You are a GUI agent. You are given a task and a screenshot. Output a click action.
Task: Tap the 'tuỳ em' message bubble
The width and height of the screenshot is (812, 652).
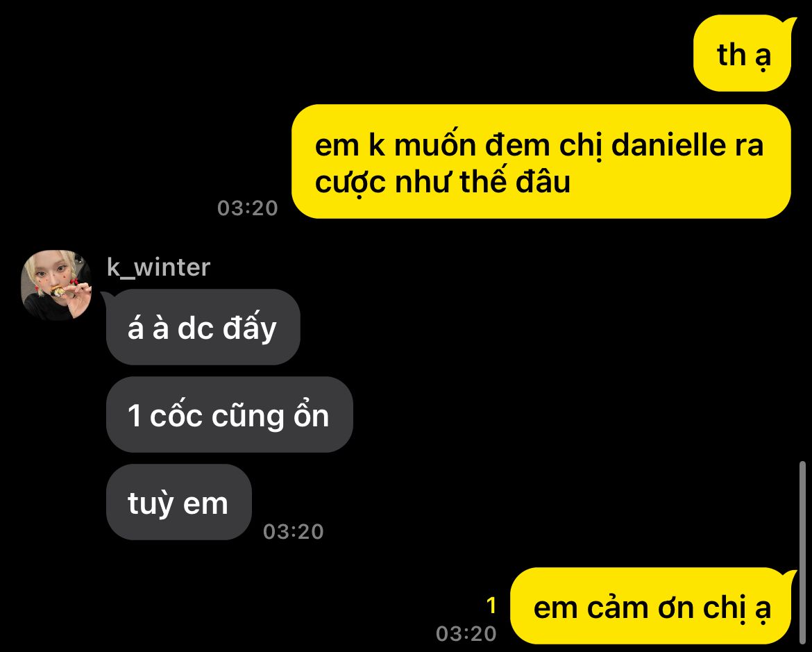(x=178, y=502)
